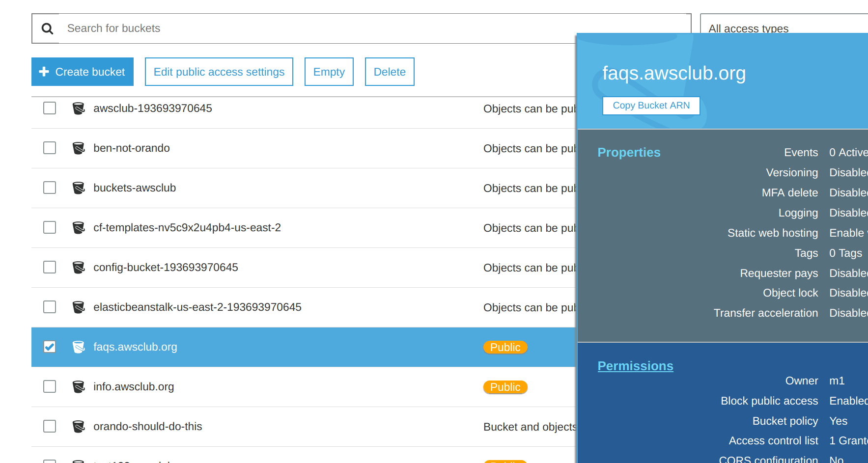Image resolution: width=868 pixels, height=463 pixels.
Task: Click the Create bucket button
Action: coord(82,72)
